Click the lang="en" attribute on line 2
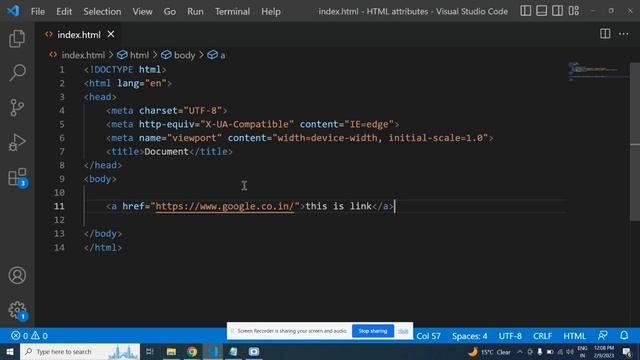This screenshot has height=360, width=640. coord(142,83)
